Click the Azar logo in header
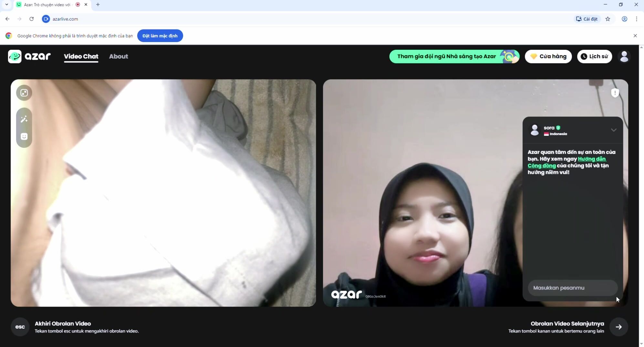Viewport: 644px width, 347px height. tap(29, 56)
